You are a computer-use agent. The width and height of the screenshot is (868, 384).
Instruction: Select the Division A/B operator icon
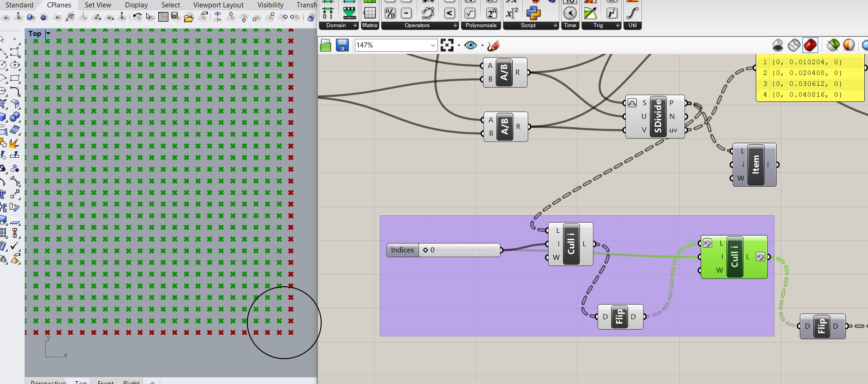coord(390,13)
